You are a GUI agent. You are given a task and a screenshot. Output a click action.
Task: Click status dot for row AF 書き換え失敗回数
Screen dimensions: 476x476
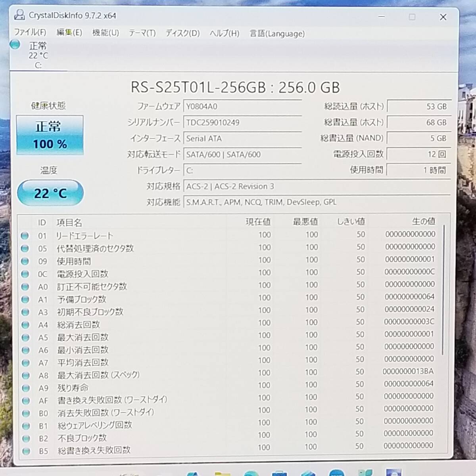pyautogui.click(x=26, y=401)
